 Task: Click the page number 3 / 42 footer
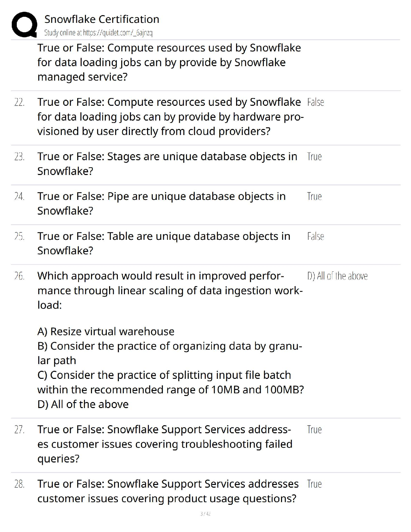[x=205, y=514]
